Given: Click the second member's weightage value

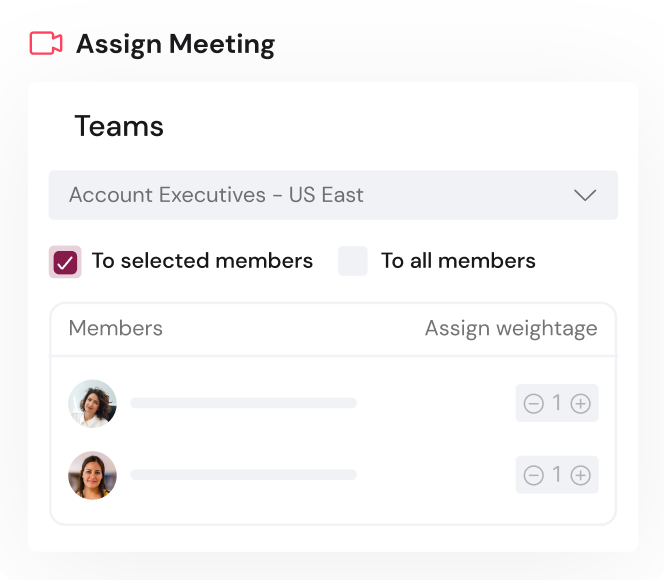Looking at the screenshot, I should click(557, 475).
